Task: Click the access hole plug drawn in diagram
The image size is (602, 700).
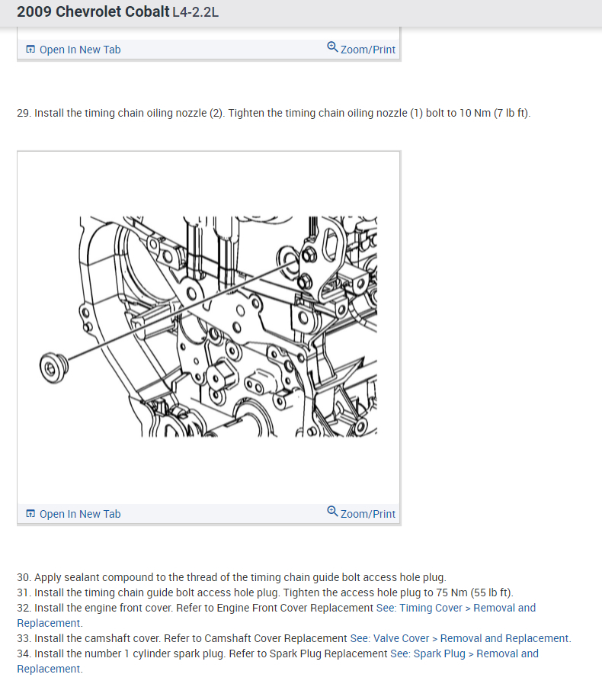Action: point(54,368)
